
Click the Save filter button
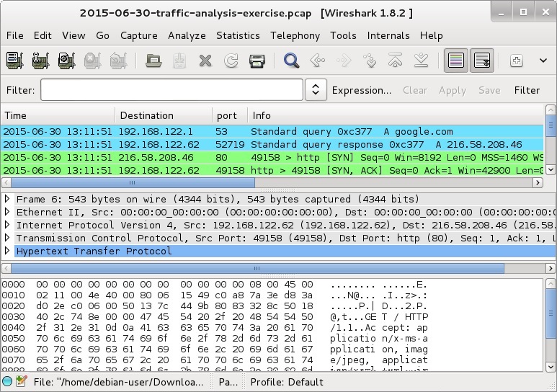point(489,90)
